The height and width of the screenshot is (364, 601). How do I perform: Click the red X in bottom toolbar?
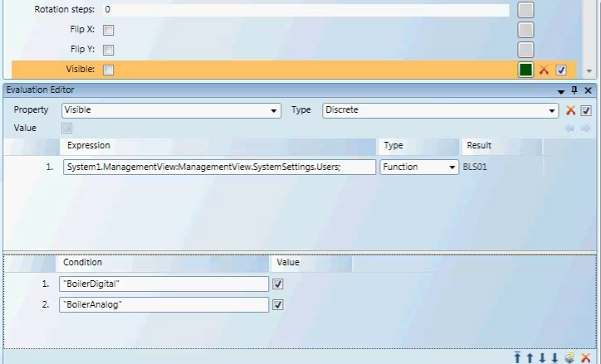tap(585, 357)
